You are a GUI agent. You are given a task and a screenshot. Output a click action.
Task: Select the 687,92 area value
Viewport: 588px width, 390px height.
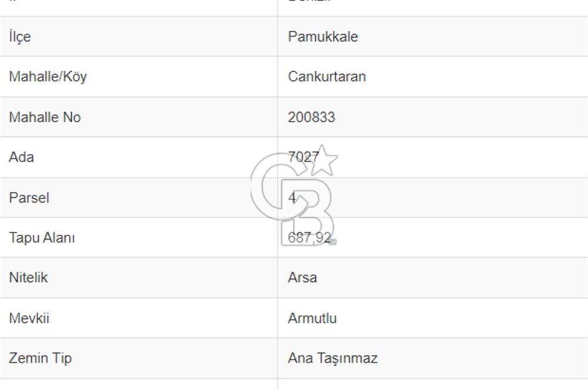click(x=310, y=237)
